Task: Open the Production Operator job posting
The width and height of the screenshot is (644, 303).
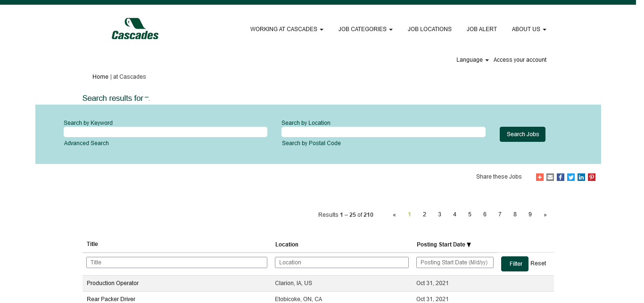Action: pos(113,283)
